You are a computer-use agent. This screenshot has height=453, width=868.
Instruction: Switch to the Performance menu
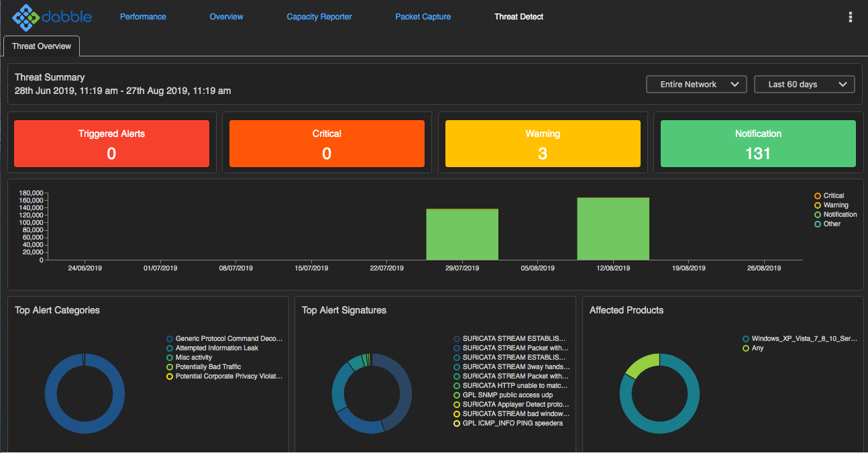143,17
